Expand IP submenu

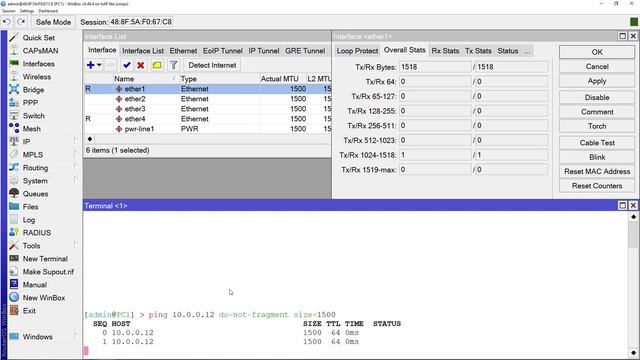coord(75,142)
